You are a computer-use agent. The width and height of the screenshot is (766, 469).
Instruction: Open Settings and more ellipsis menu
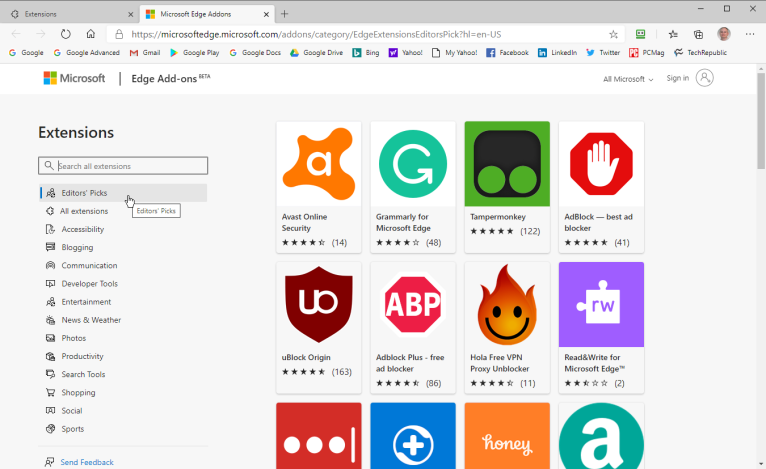[750, 34]
